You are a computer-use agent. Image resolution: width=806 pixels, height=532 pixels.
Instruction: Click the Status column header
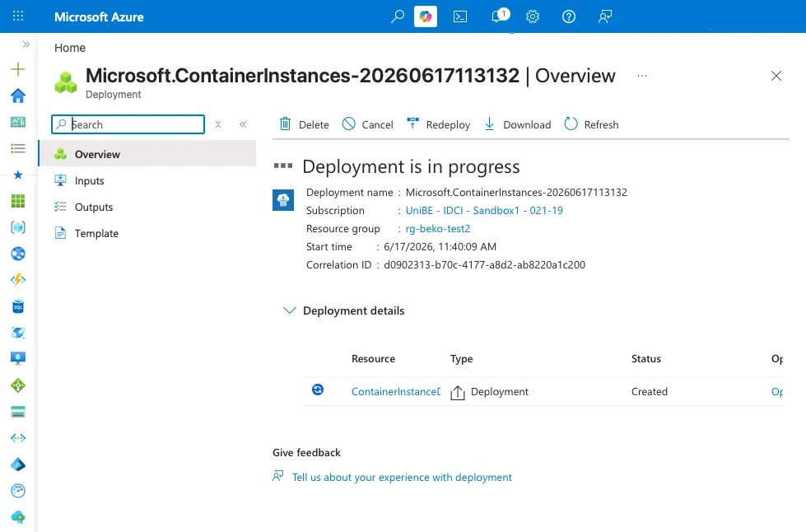[x=646, y=359]
